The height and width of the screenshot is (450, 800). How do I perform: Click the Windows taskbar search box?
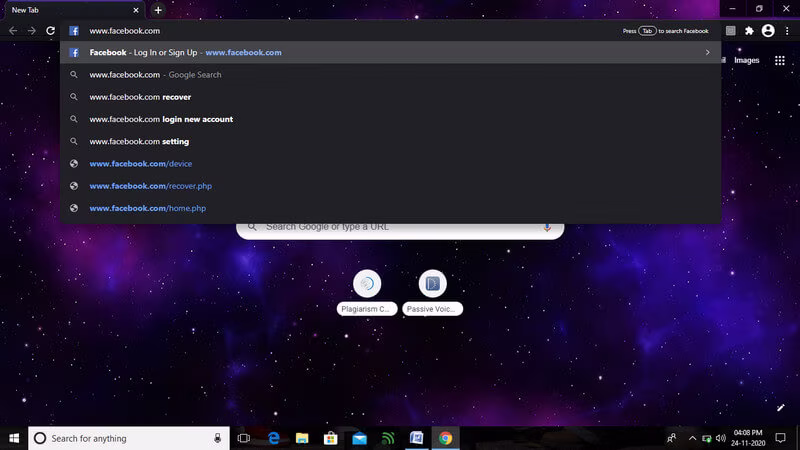129,438
